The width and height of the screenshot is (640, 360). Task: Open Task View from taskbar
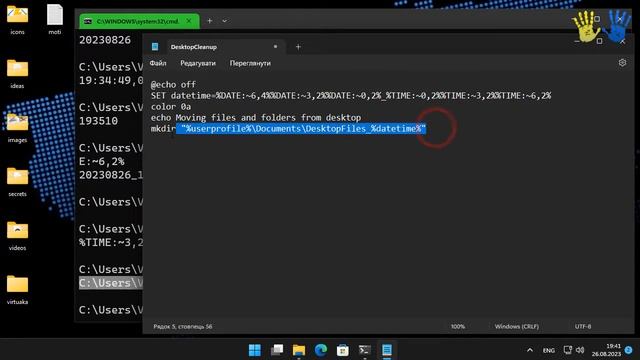click(x=277, y=350)
